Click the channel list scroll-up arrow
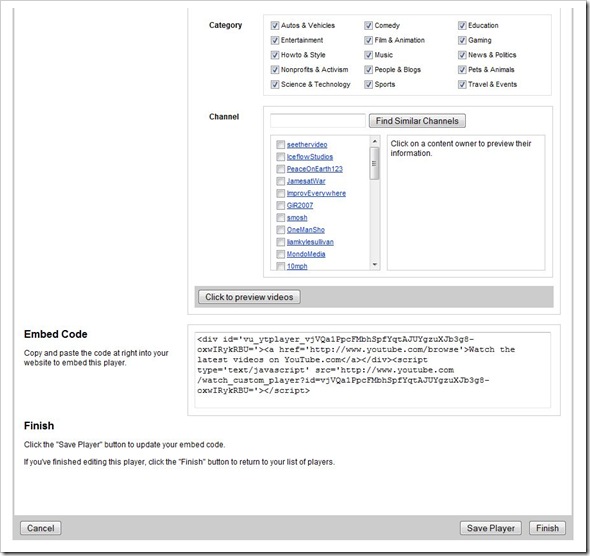 click(374, 141)
